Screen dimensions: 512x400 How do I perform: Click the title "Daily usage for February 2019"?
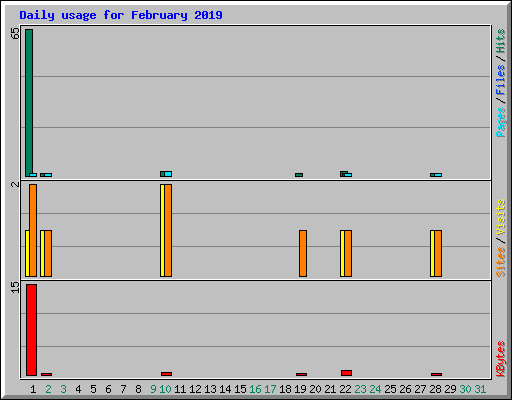point(121,15)
